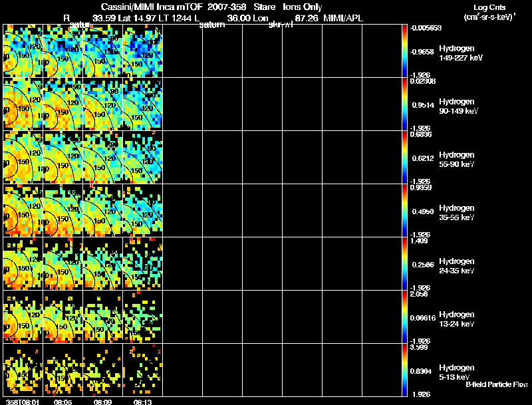
Task: Click the 5-13 keV image panel at 08:01
Action: click(23, 370)
